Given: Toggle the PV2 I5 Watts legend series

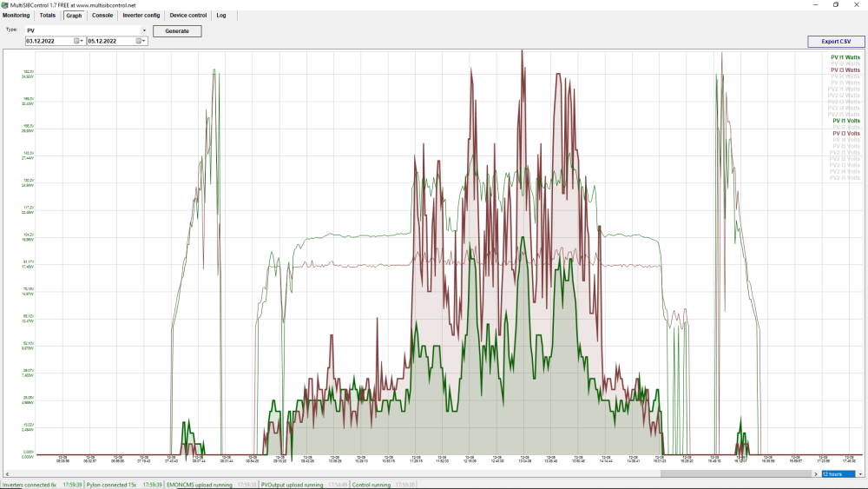Looking at the screenshot, I should click(844, 115).
